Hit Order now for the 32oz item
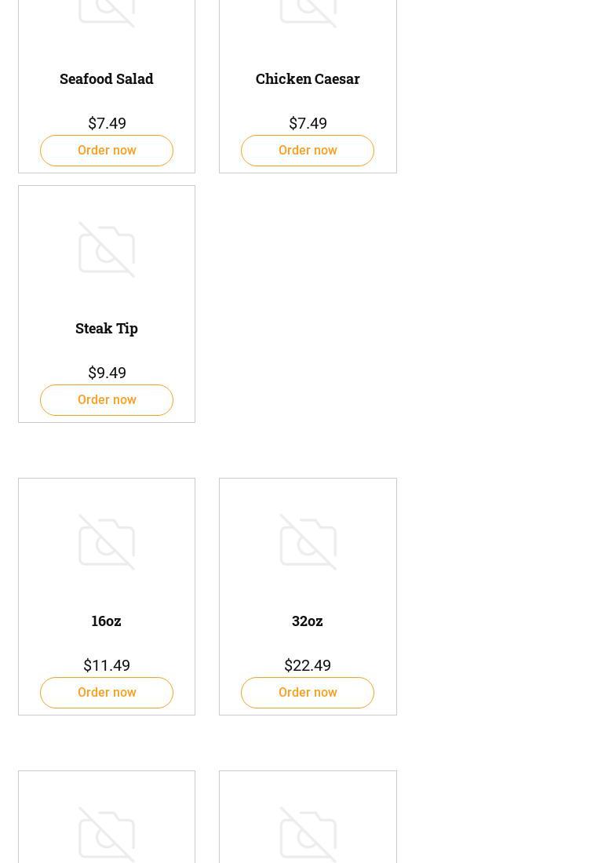 (x=308, y=693)
